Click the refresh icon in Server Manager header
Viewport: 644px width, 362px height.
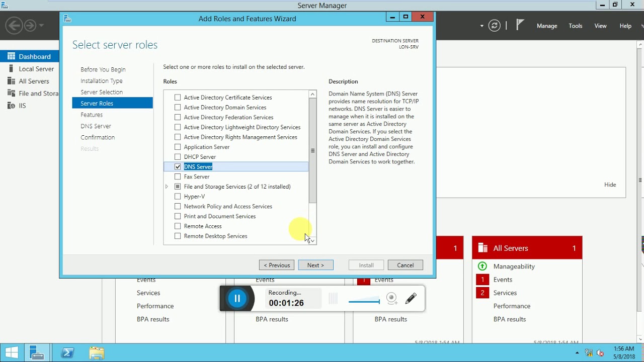coord(495,26)
